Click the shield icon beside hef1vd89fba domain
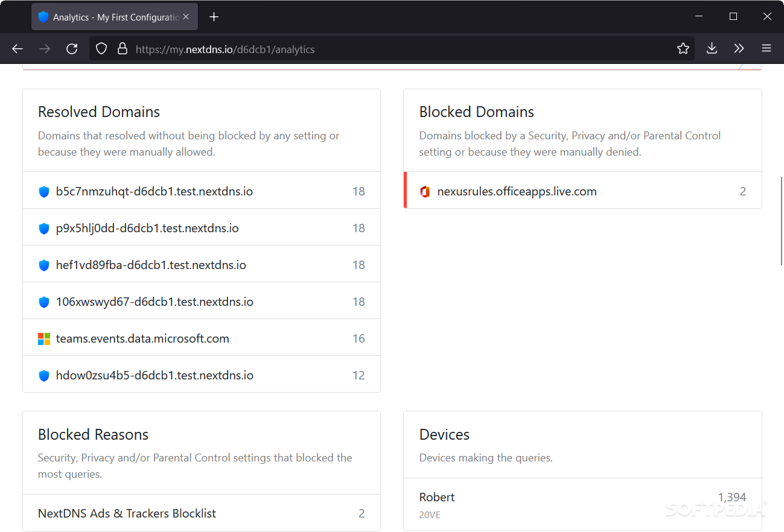The image size is (784, 532). coord(44,265)
